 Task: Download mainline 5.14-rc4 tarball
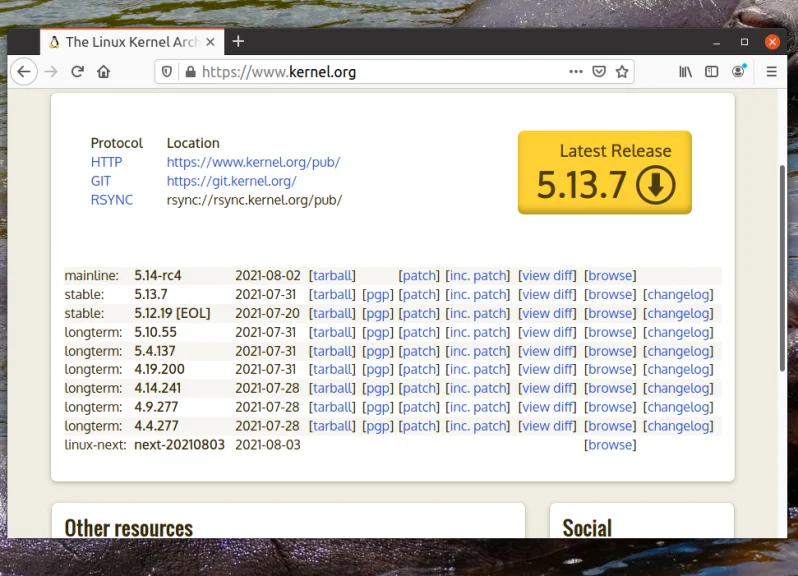click(x=332, y=276)
